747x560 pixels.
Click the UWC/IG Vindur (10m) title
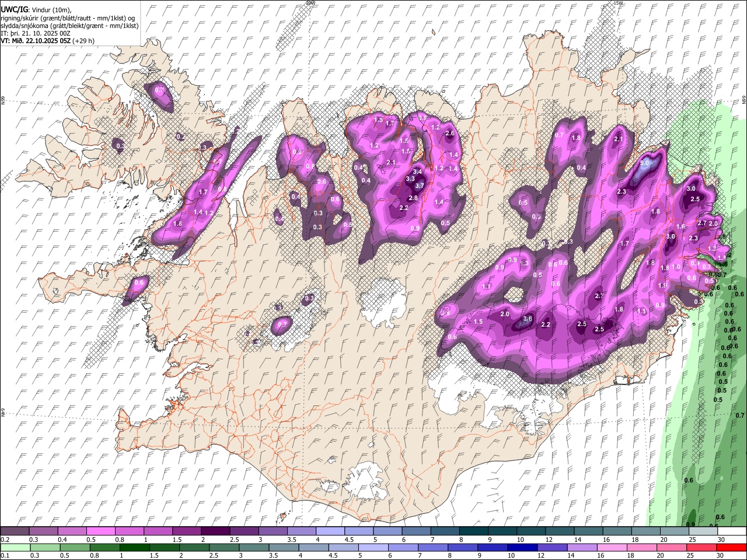pyautogui.click(x=36, y=9)
